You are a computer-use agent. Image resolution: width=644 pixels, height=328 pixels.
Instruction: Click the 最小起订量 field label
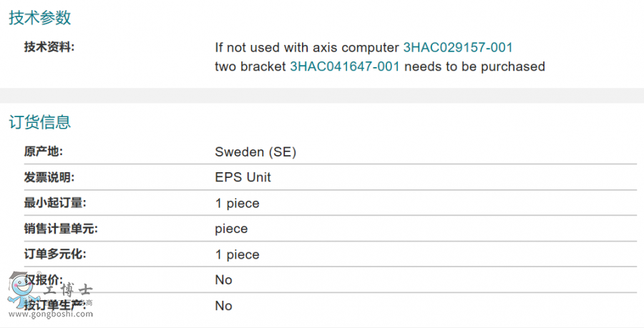pos(55,203)
